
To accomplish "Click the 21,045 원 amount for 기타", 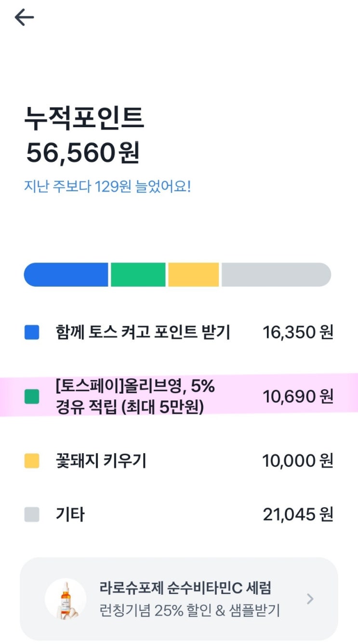I will click(x=298, y=514).
